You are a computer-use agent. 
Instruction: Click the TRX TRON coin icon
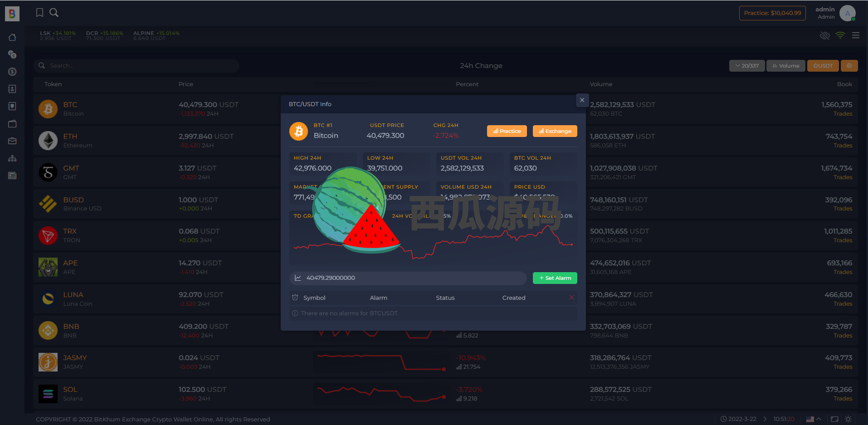48,235
